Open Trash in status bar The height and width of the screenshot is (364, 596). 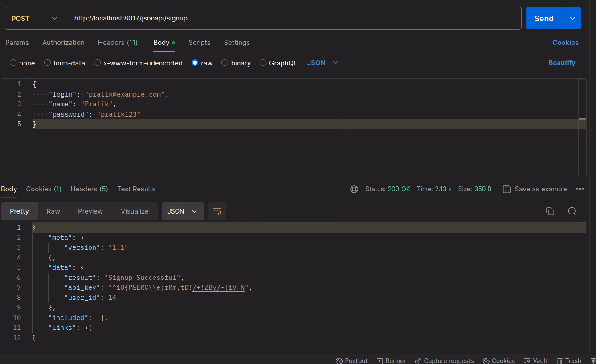coord(569,360)
